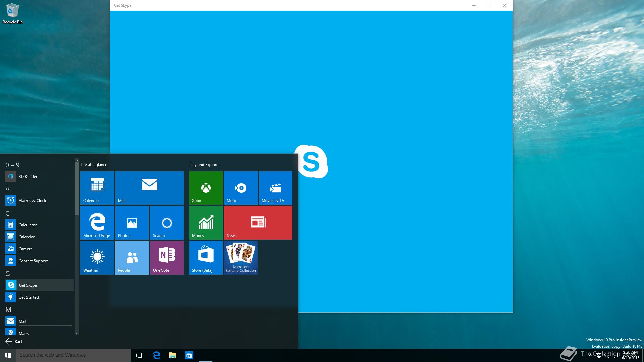This screenshot has width=644, height=362.
Task: Click the 'A' letter group header
Action: click(7, 189)
